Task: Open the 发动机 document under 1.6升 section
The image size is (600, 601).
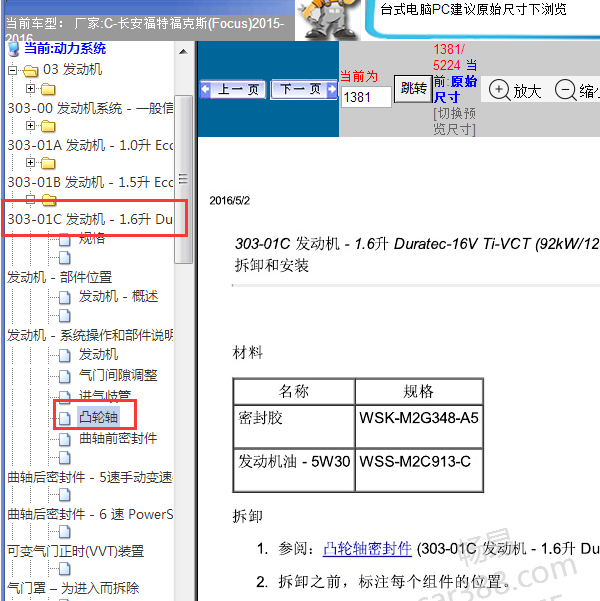Action: (x=99, y=354)
